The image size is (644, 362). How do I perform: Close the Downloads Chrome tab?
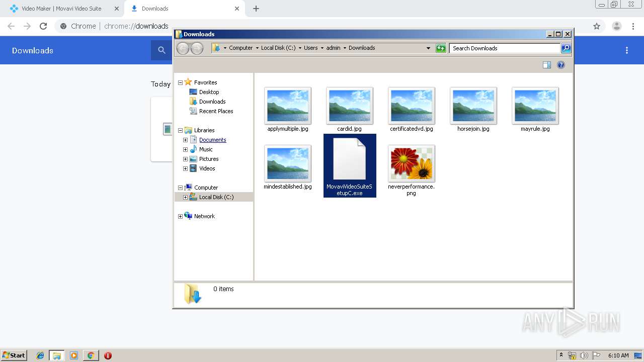[x=237, y=9]
